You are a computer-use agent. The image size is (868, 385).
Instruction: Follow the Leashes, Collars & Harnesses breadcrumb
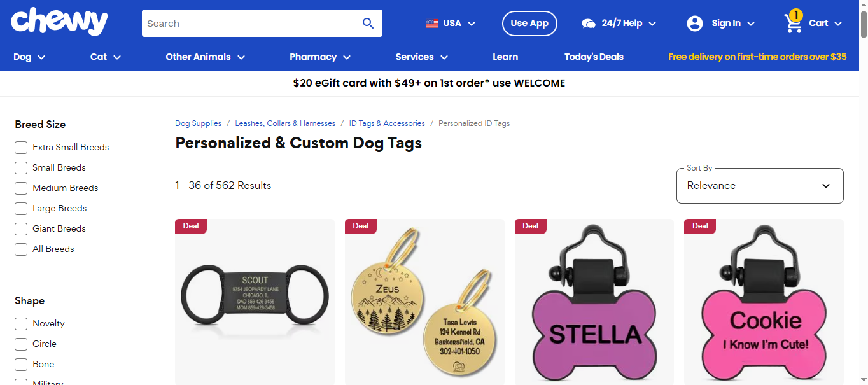click(284, 123)
